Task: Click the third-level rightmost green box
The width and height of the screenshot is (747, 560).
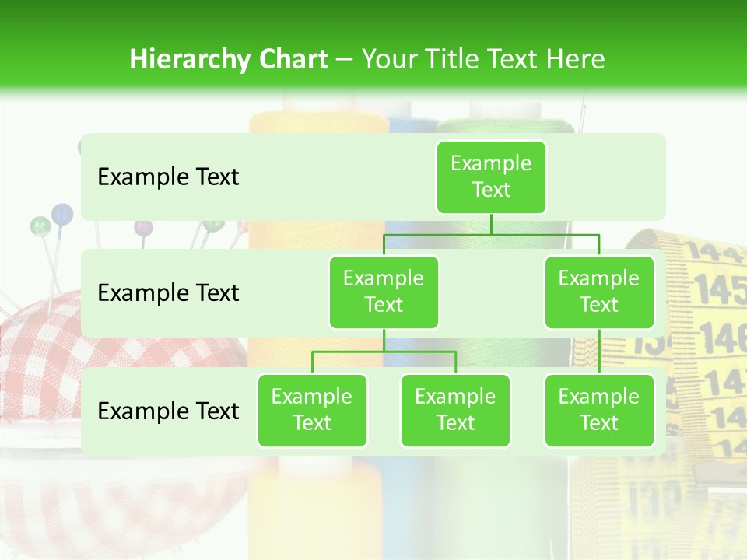Action: pos(599,410)
